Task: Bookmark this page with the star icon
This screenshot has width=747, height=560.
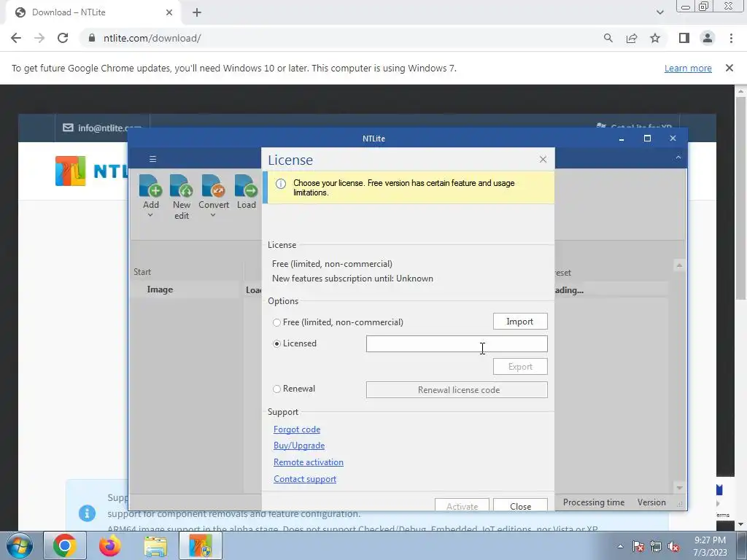Action: click(x=655, y=38)
